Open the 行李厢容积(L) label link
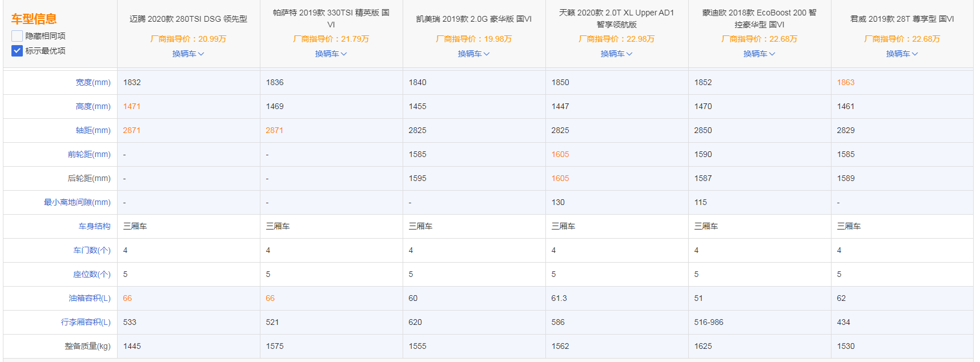Screen dimensions: 980x362 pyautogui.click(x=86, y=322)
